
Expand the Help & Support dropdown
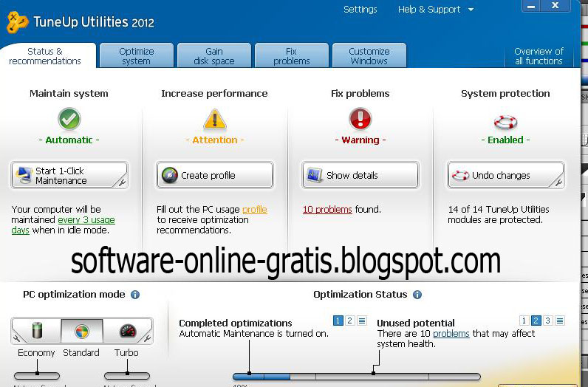click(435, 10)
